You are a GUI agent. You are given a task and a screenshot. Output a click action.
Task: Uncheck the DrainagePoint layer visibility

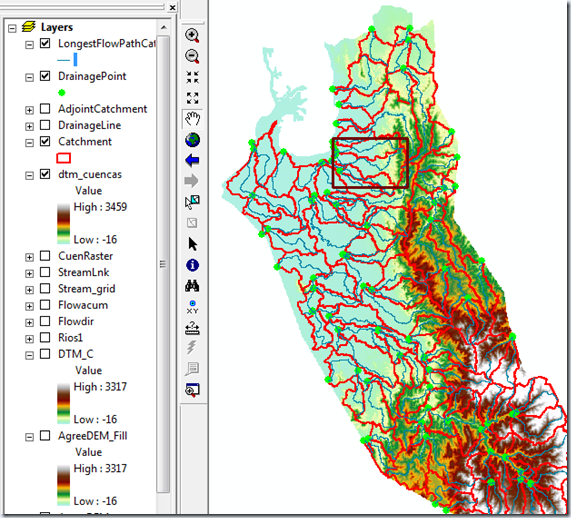click(x=45, y=76)
